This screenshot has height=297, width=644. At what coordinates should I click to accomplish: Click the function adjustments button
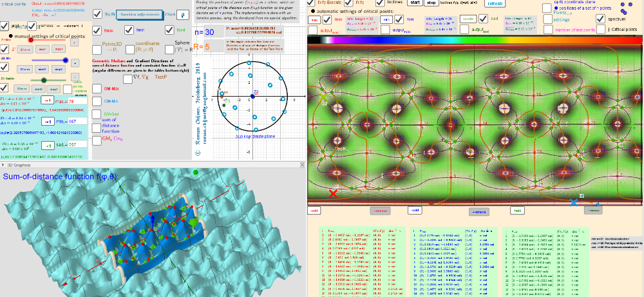click(x=139, y=14)
